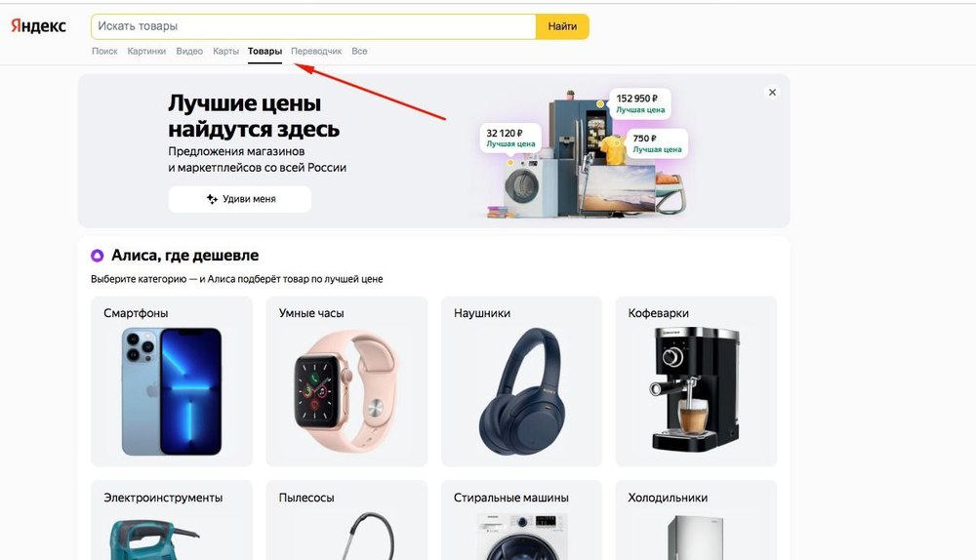The height and width of the screenshot is (560, 976).
Task: Switch to the Поиск tab
Action: pos(104,51)
